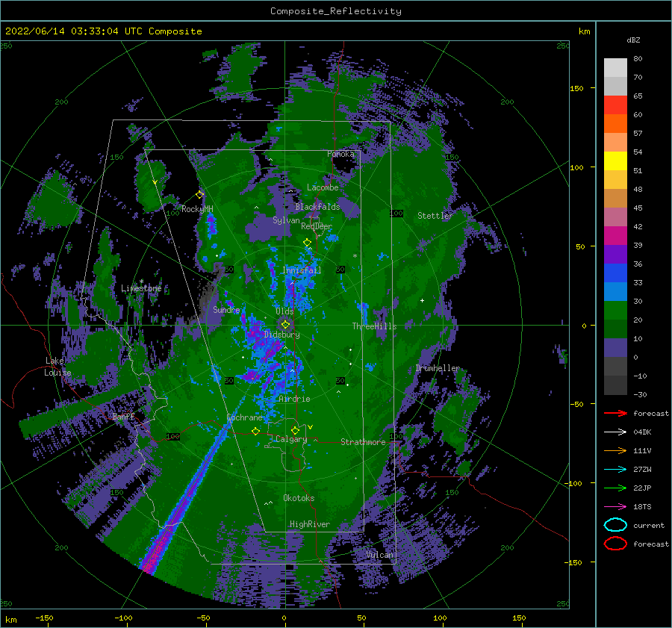Click the Lake Louise label

pos(57,367)
